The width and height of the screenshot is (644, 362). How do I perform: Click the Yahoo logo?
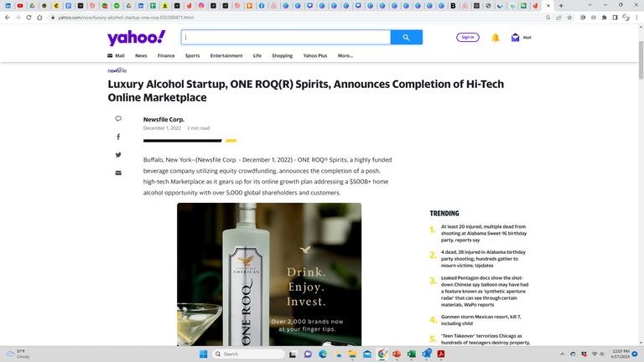(x=137, y=38)
